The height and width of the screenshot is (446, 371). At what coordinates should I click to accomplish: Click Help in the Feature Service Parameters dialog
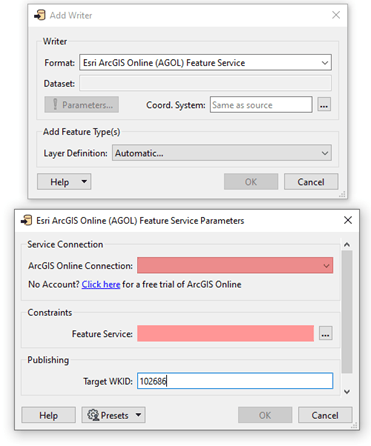(x=49, y=415)
